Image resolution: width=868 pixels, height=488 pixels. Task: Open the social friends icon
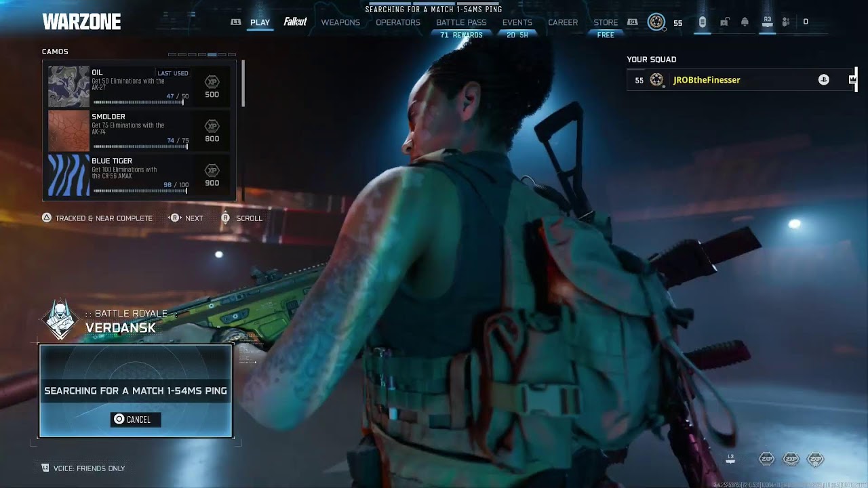[x=786, y=22]
